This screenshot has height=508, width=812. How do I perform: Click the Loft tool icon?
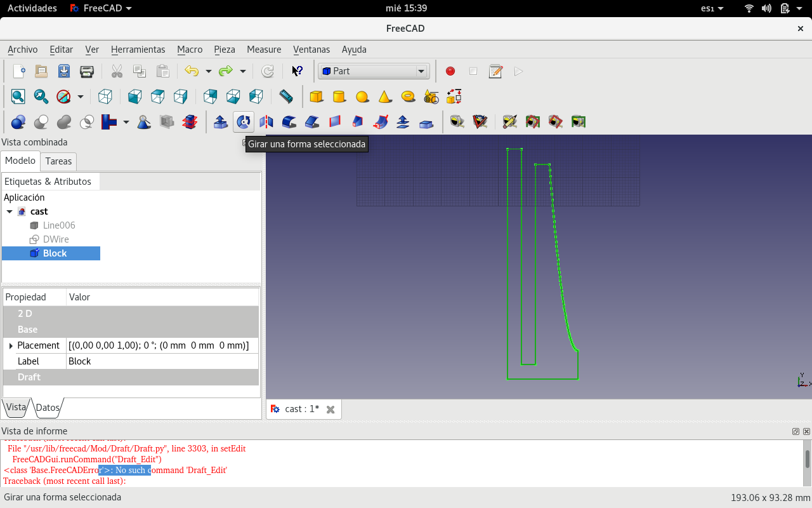[x=358, y=121]
